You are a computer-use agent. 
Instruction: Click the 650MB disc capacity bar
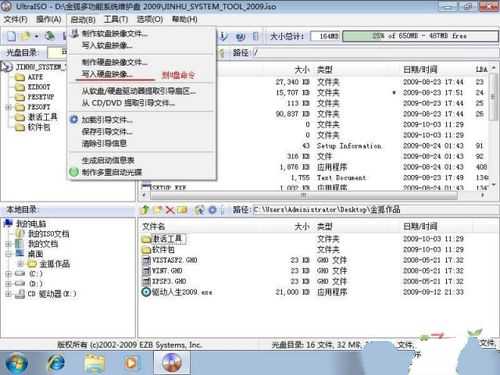420,36
